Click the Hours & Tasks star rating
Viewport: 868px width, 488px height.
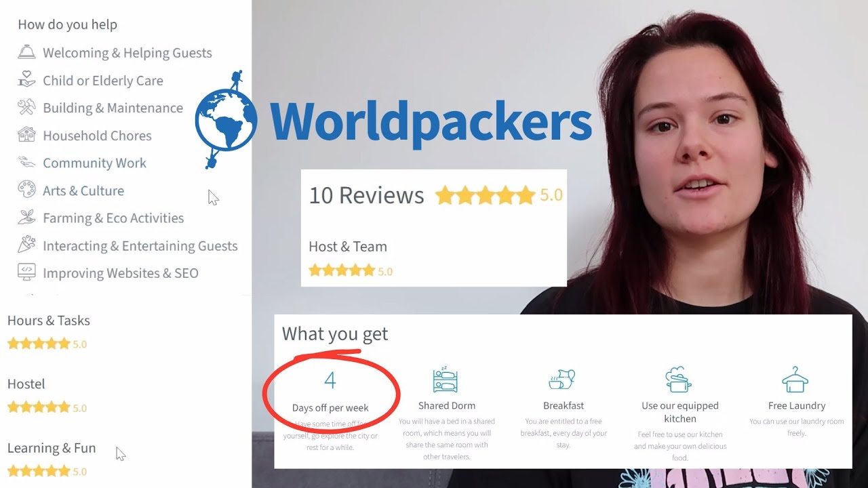(x=39, y=344)
